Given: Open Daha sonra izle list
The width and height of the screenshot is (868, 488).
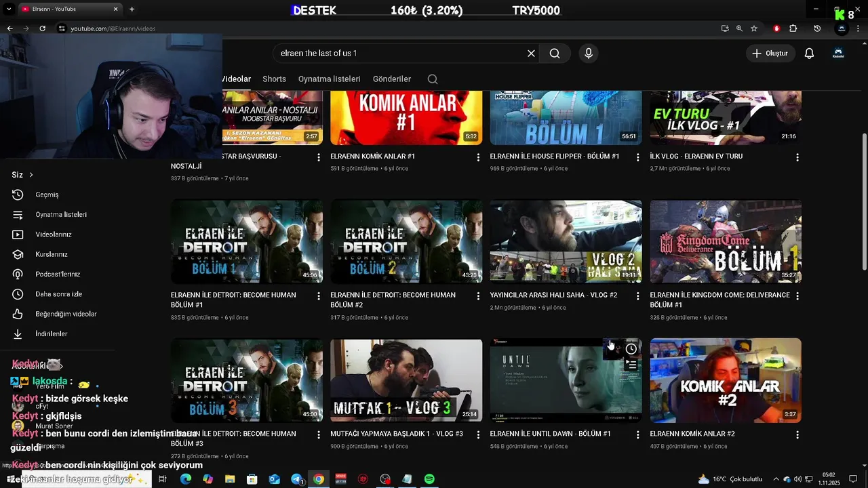Looking at the screenshot, I should click(58, 294).
